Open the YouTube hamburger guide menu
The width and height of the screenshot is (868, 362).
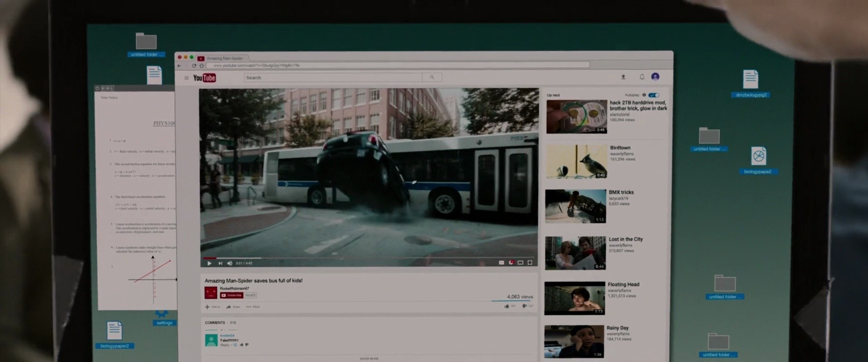pos(186,78)
